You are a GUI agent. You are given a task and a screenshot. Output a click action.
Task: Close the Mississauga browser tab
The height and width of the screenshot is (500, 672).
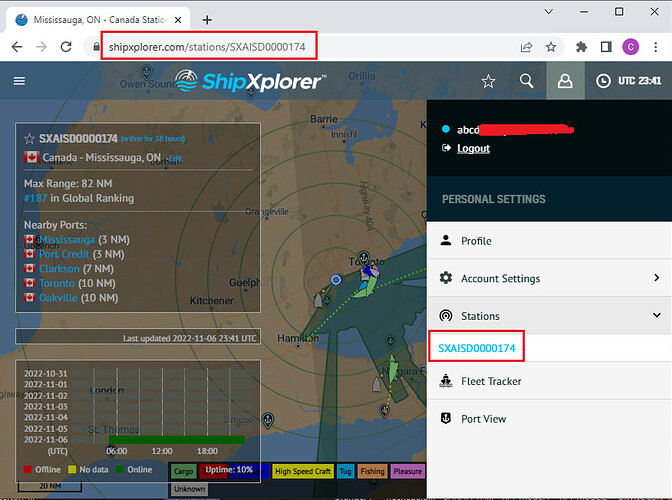(178, 20)
